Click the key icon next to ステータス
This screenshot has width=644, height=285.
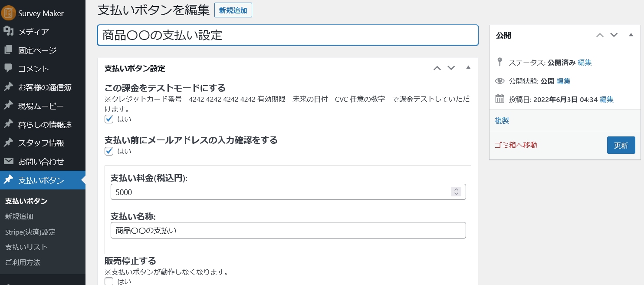tap(500, 62)
